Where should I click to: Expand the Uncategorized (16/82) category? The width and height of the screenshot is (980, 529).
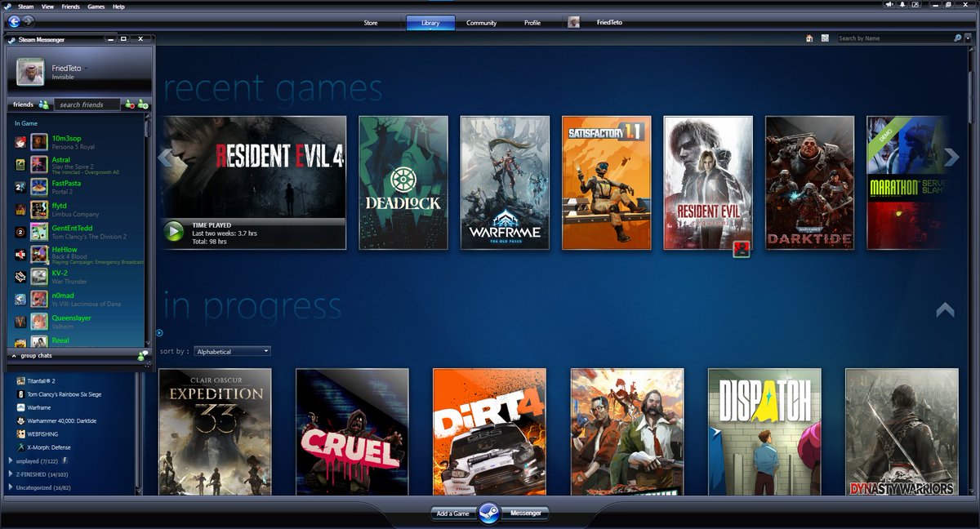click(11, 487)
